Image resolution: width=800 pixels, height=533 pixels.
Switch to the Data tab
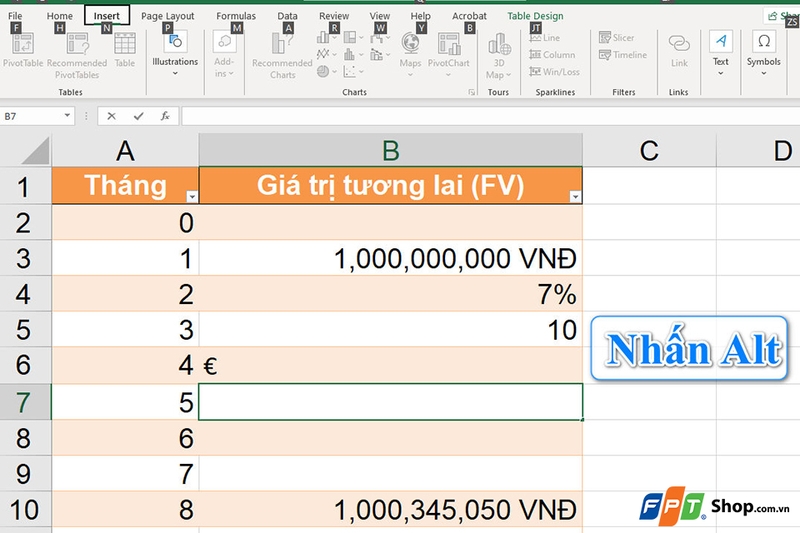(287, 16)
